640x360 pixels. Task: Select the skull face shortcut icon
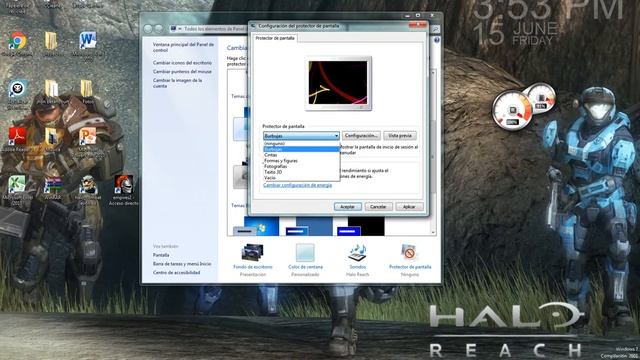point(17,89)
